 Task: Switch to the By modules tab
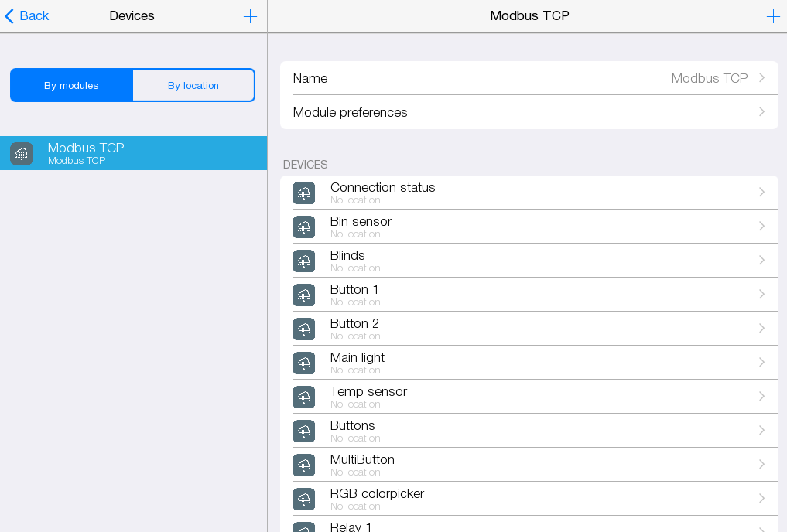[71, 85]
